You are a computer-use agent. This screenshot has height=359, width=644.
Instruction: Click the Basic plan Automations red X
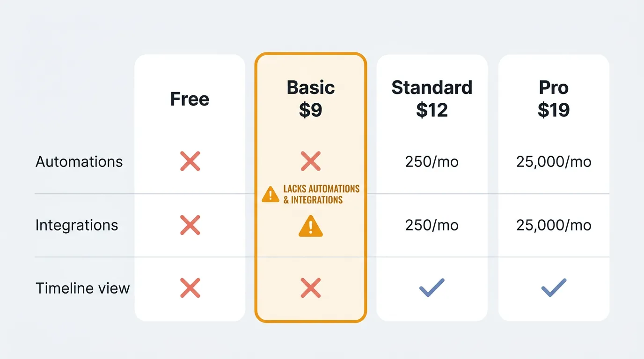[x=311, y=161]
